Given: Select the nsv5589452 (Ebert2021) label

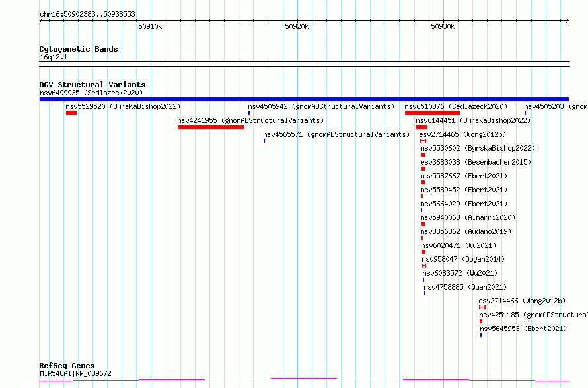Looking at the screenshot, I should pyautogui.click(x=464, y=190).
